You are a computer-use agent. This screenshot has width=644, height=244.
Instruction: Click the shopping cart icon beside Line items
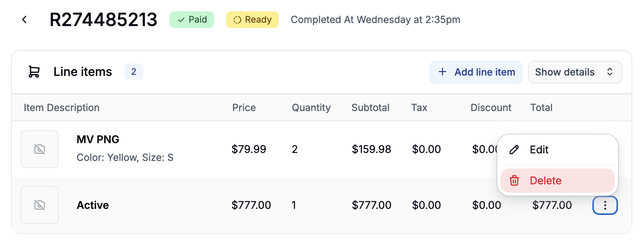pos(34,72)
